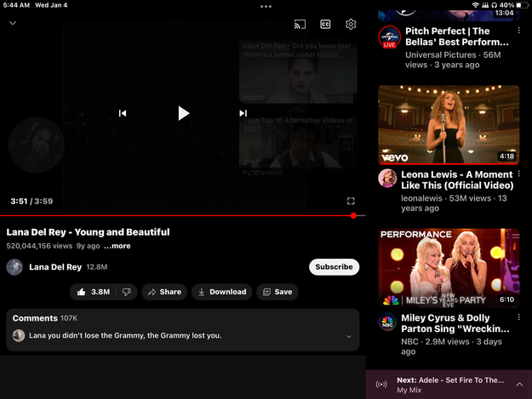Open the Lana Del Rey channel name
Screen dimensions: 532x399
55,267
